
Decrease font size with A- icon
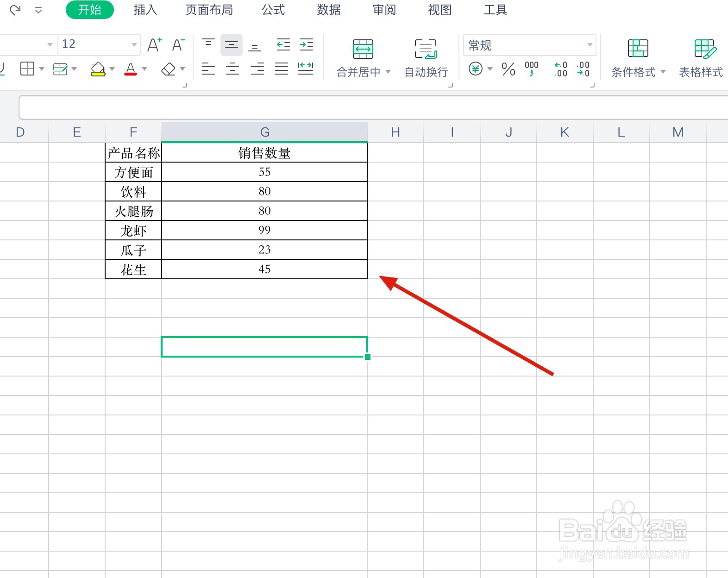tap(178, 44)
